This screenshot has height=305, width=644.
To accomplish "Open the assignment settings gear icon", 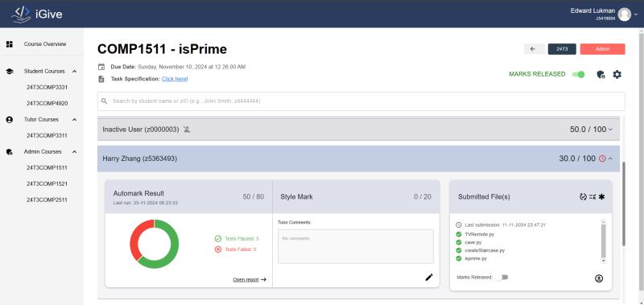I will pos(617,74).
